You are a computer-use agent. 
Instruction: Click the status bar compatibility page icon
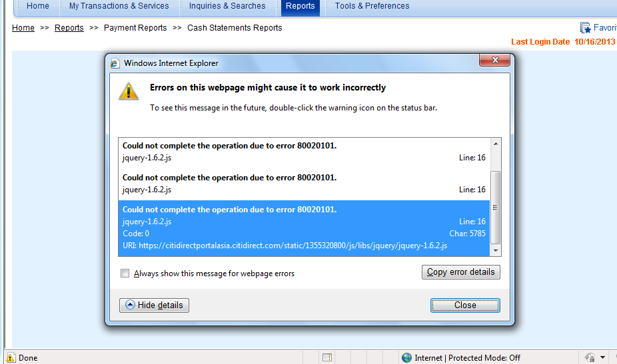[x=327, y=357]
